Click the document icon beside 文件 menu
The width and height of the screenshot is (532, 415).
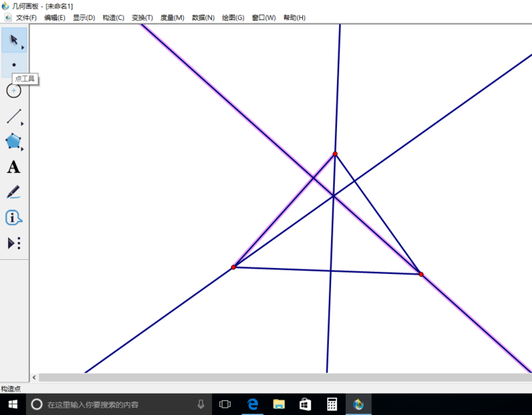click(x=8, y=18)
